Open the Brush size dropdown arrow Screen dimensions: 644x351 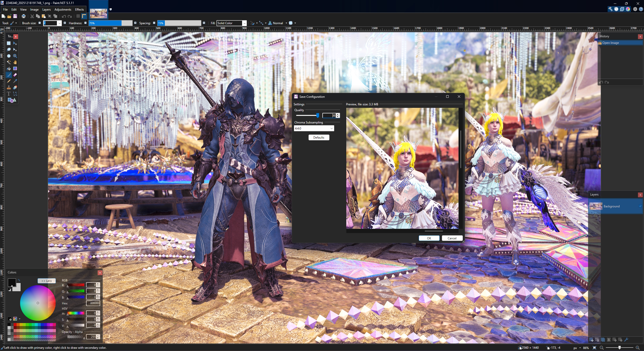(60, 23)
